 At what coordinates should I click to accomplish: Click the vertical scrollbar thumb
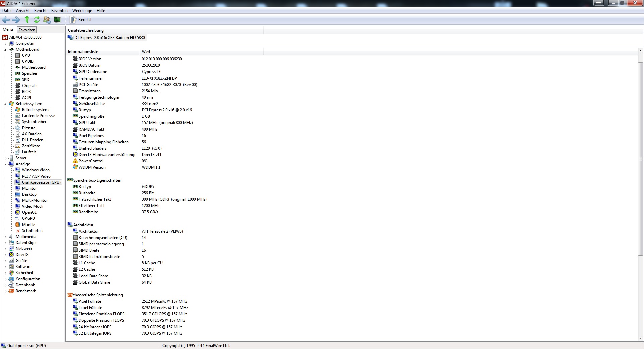click(x=641, y=159)
